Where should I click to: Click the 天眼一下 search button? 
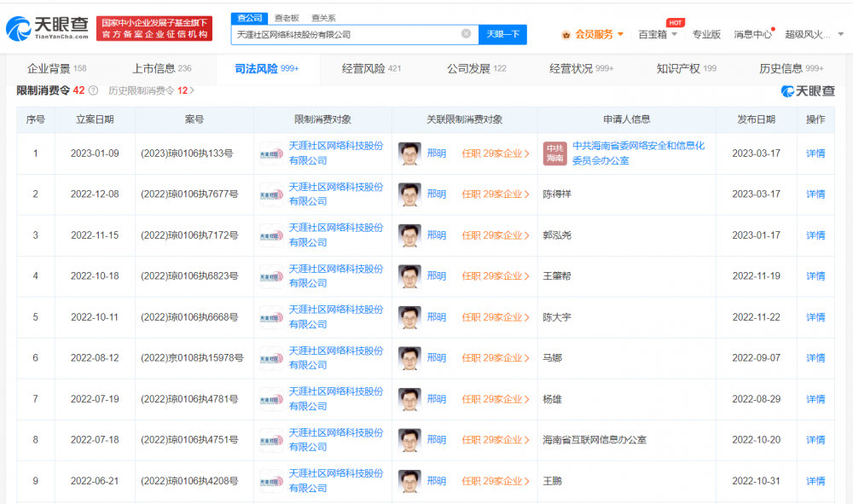pyautogui.click(x=502, y=34)
